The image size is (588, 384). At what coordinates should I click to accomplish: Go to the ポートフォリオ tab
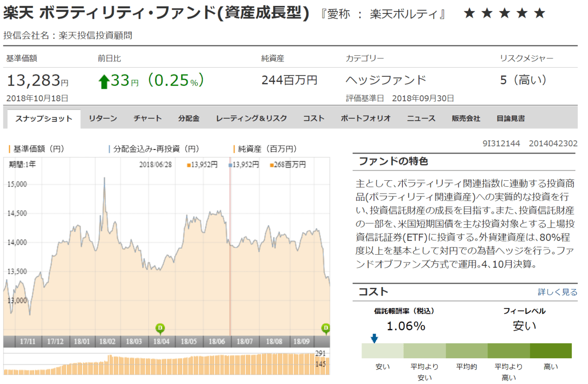tap(366, 118)
